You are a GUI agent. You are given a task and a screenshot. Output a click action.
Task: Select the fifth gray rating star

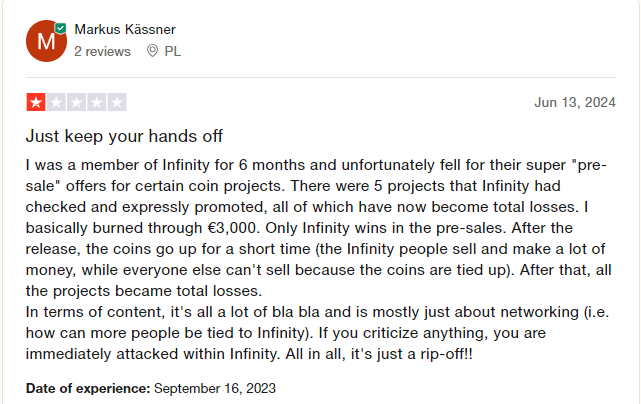point(117,102)
